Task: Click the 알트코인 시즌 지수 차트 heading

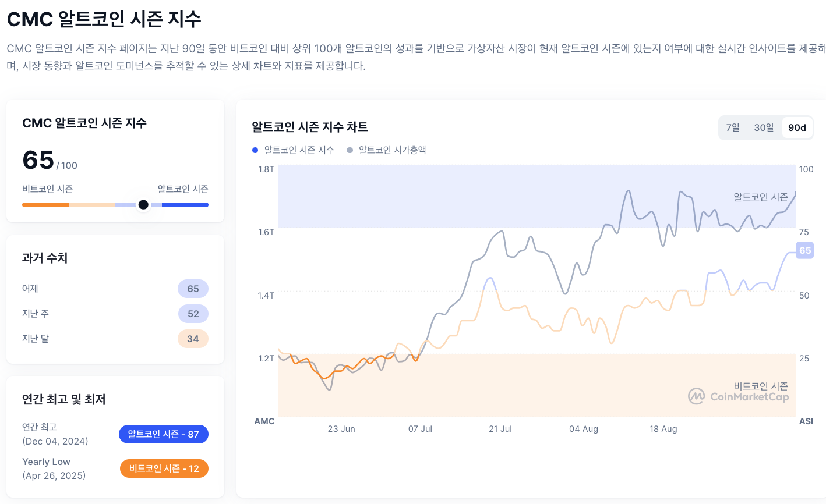Action: pos(309,127)
